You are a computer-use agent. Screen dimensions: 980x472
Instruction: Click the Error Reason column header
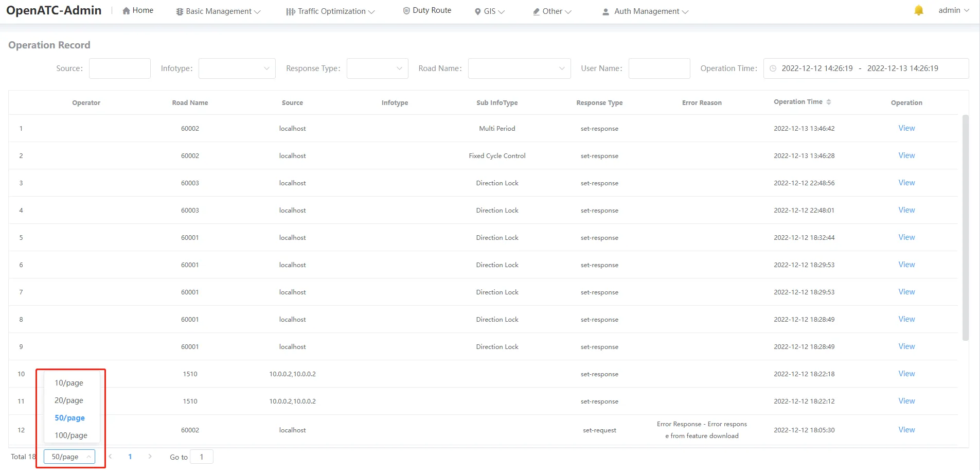(702, 102)
